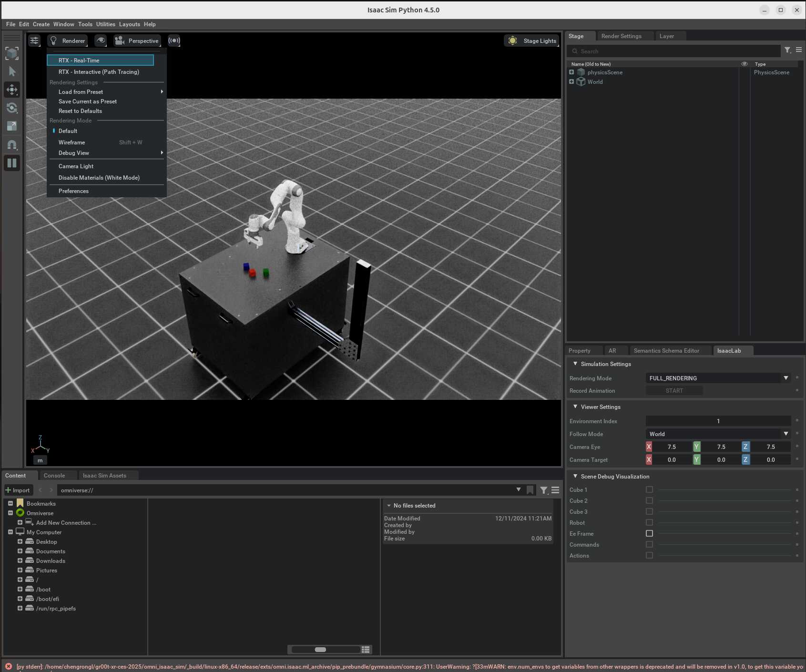Open the Perspective camera menu
806x672 pixels.
click(137, 41)
